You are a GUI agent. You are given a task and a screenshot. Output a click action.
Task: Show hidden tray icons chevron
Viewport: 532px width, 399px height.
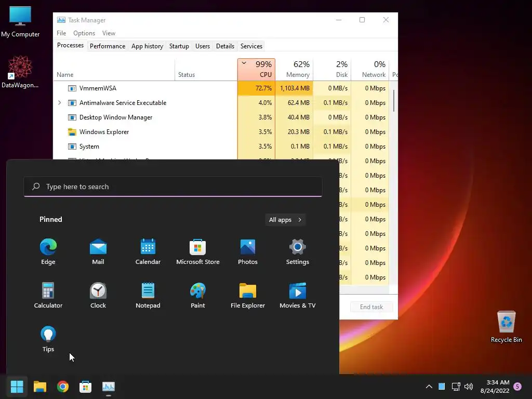pyautogui.click(x=429, y=387)
